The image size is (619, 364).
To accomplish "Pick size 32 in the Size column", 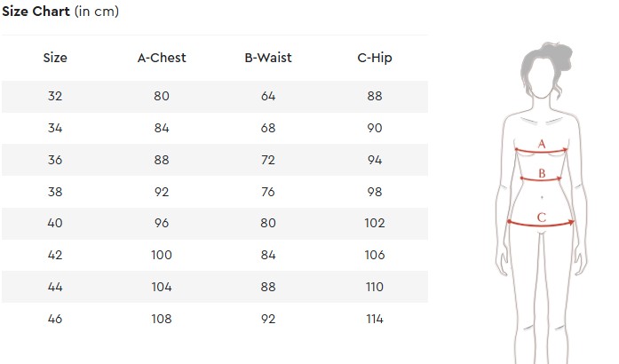I will tap(55, 96).
